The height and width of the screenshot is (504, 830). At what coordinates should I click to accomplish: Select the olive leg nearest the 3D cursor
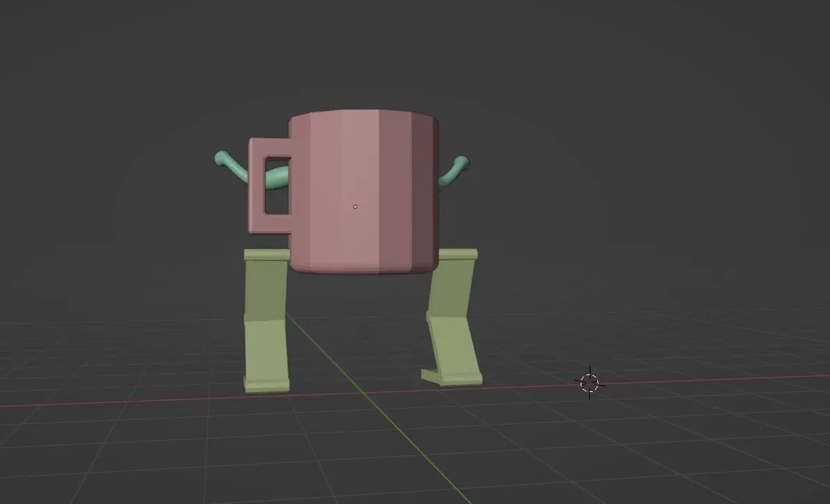(x=453, y=317)
